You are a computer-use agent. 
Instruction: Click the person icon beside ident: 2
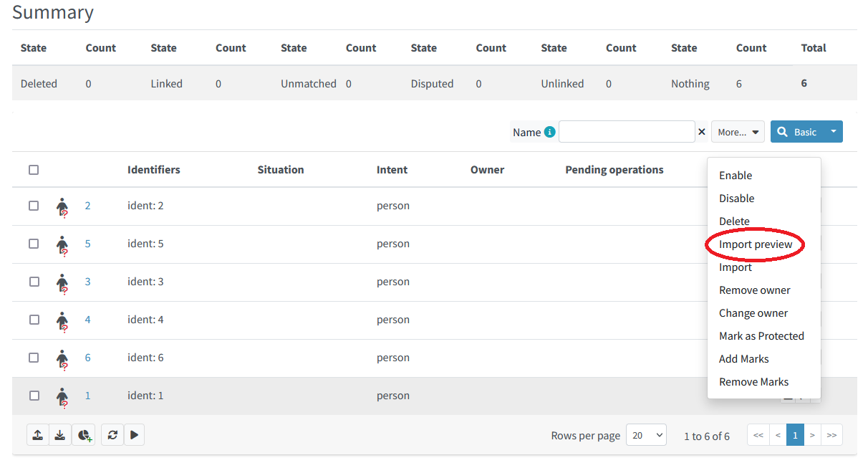pos(63,206)
